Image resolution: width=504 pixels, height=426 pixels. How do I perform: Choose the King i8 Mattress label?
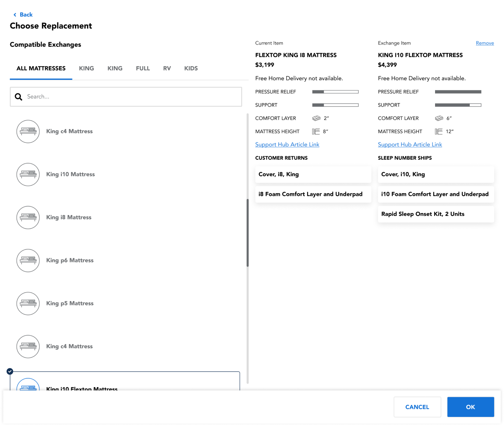(69, 217)
